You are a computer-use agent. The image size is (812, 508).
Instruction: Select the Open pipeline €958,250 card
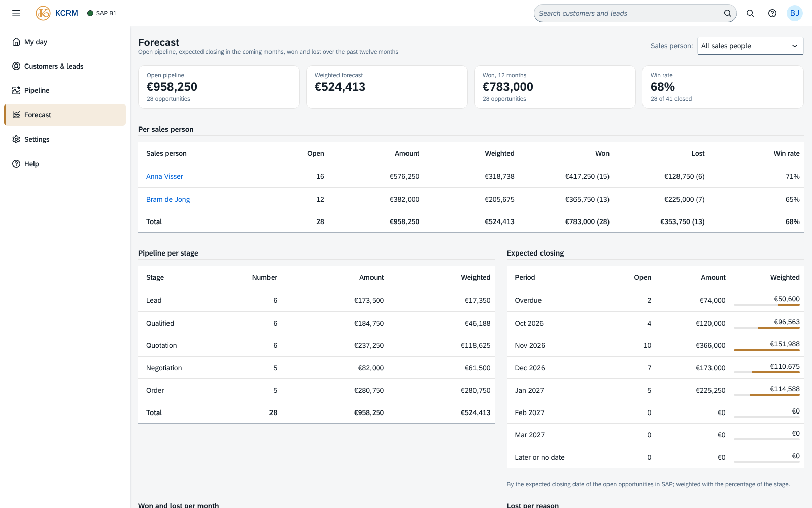(219, 87)
